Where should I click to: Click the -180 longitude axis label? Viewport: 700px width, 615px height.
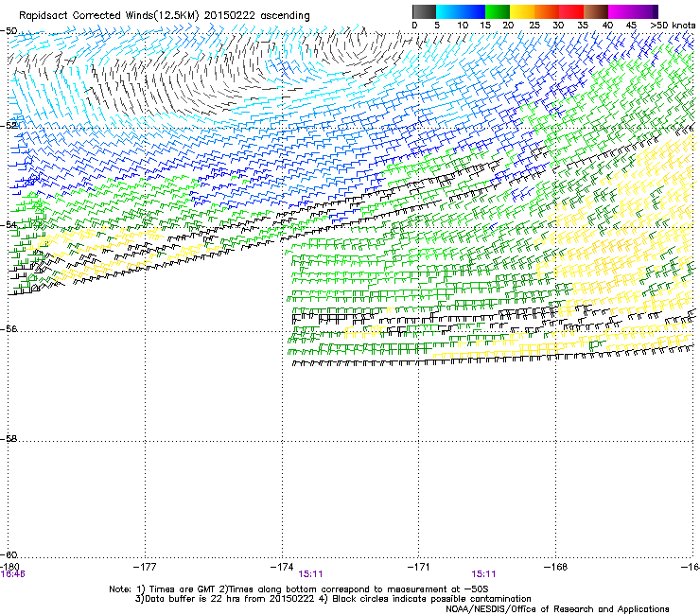pyautogui.click(x=9, y=566)
